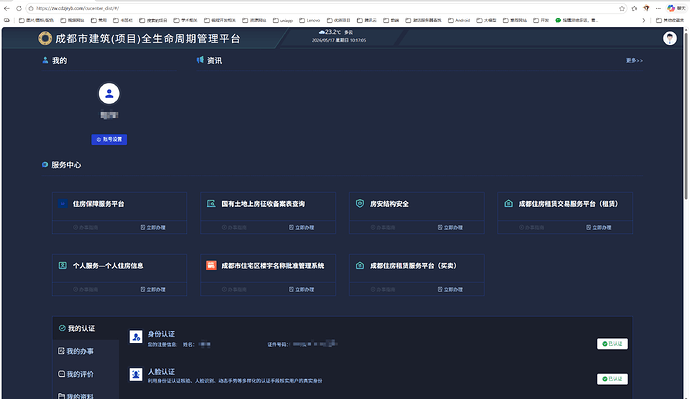The width and height of the screenshot is (690, 399).
Task: Click the 房安结构安全 card title
Action: pyautogui.click(x=389, y=204)
